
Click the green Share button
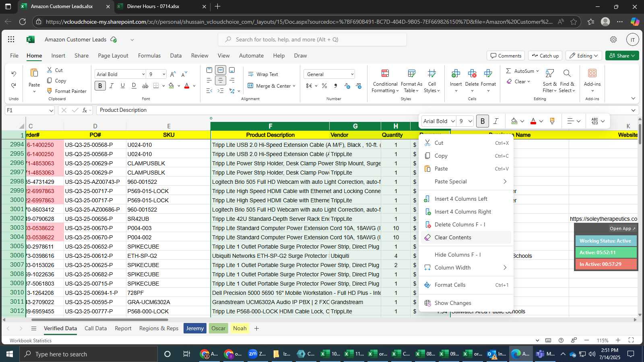[x=622, y=56]
